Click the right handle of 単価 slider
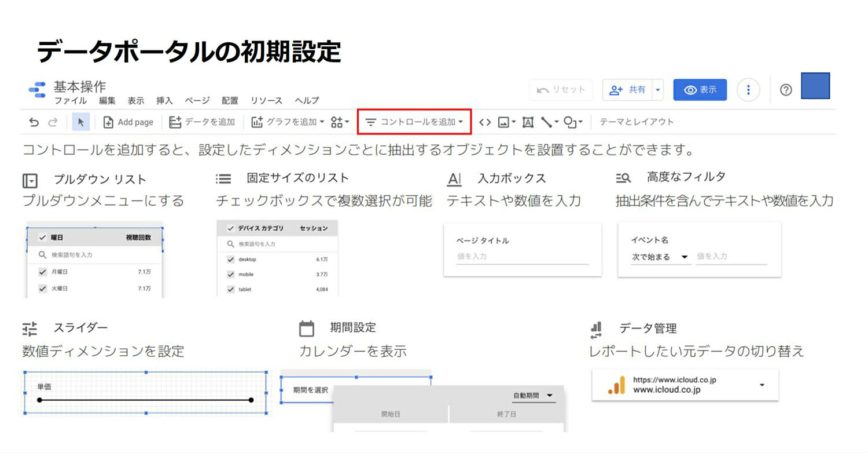The width and height of the screenshot is (868, 453). (x=251, y=400)
